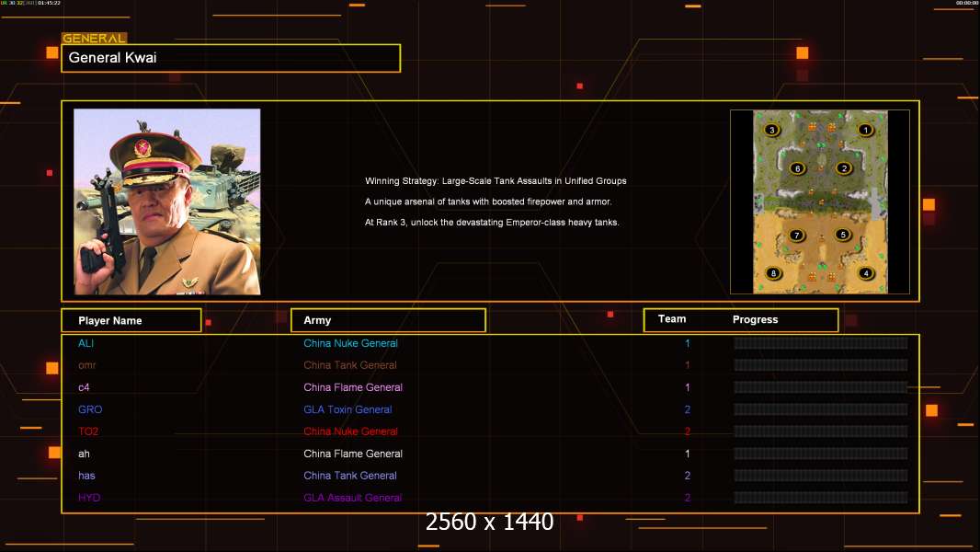Click start position 3 on the minimap
The image size is (980, 552).
click(772, 130)
